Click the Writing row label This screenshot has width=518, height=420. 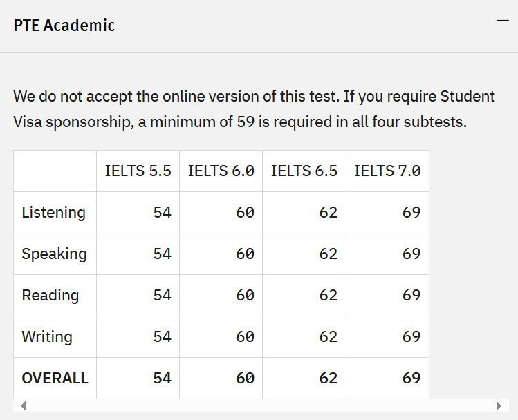[x=46, y=336]
